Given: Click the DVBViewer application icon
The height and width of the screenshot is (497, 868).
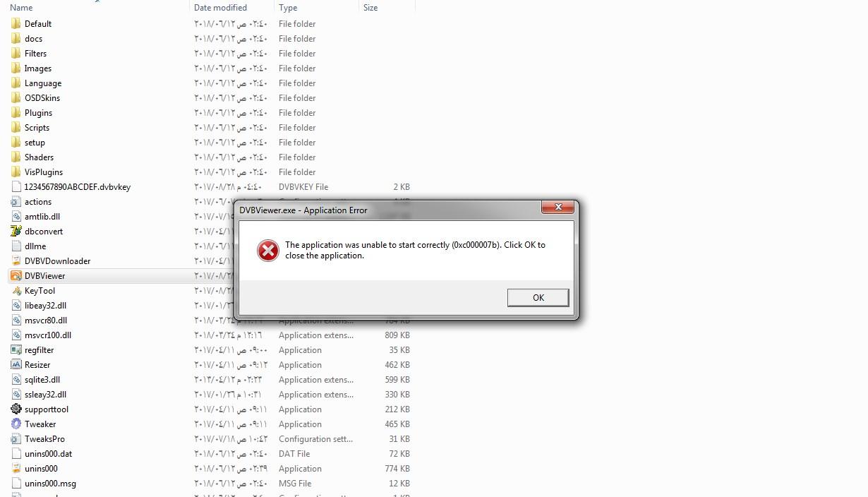Looking at the screenshot, I should tap(16, 276).
